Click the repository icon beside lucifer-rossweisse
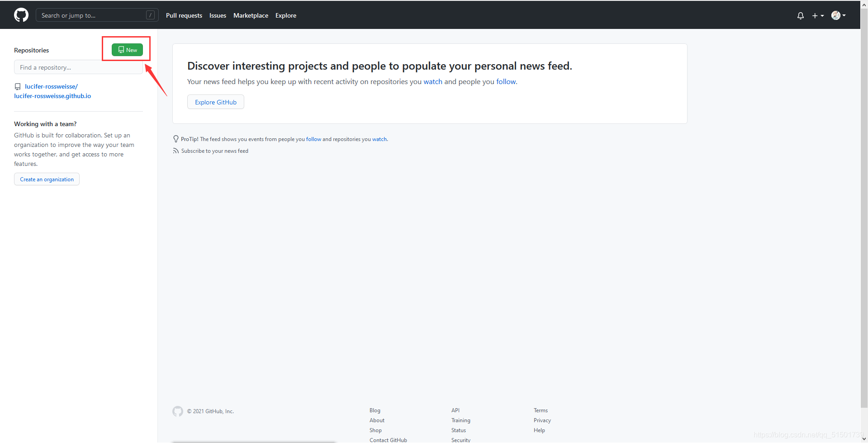The image size is (868, 443). (x=18, y=86)
